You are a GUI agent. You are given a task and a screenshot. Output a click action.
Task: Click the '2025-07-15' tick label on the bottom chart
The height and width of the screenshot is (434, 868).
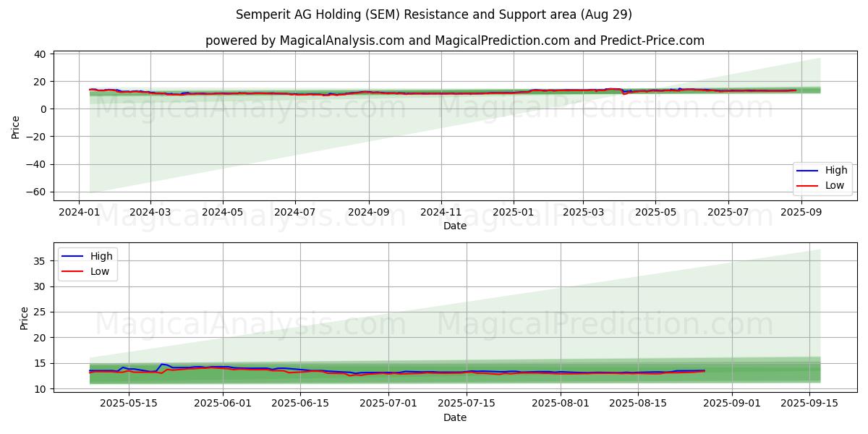(x=466, y=404)
